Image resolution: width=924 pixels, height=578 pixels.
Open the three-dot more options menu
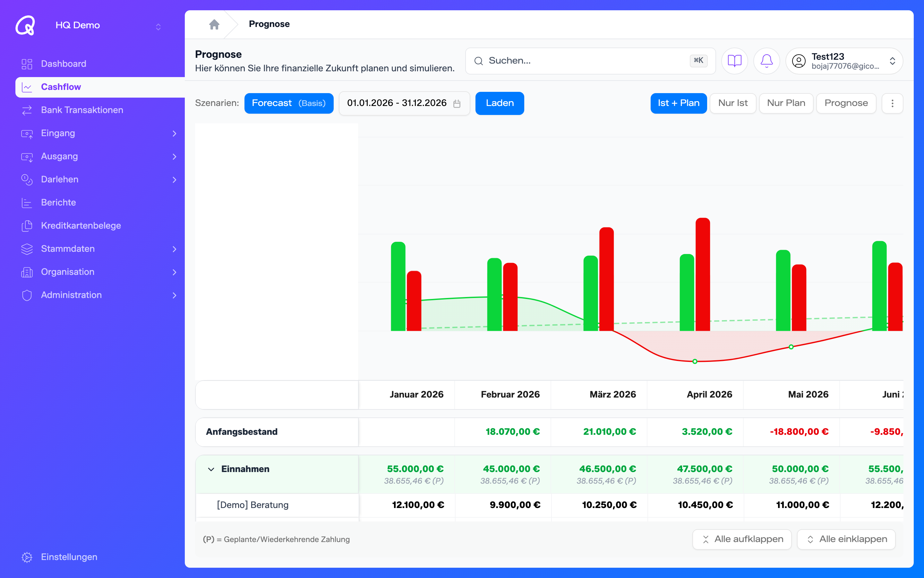click(x=892, y=103)
